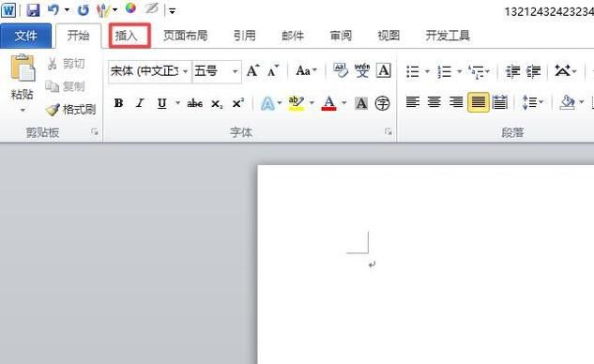Click the Redo icon in quick access toolbar
This screenshot has height=364, width=594.
83,9
